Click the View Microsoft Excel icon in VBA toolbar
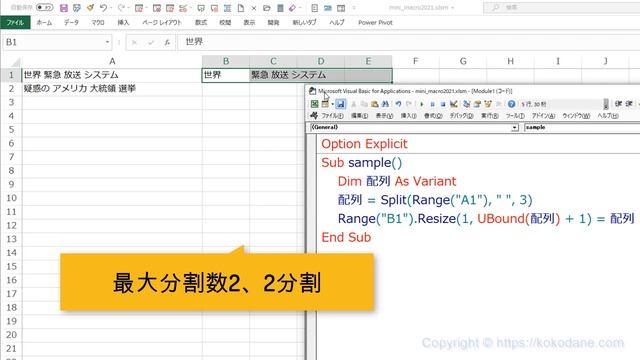Image resolution: width=640 pixels, height=360 pixels. (x=315, y=104)
